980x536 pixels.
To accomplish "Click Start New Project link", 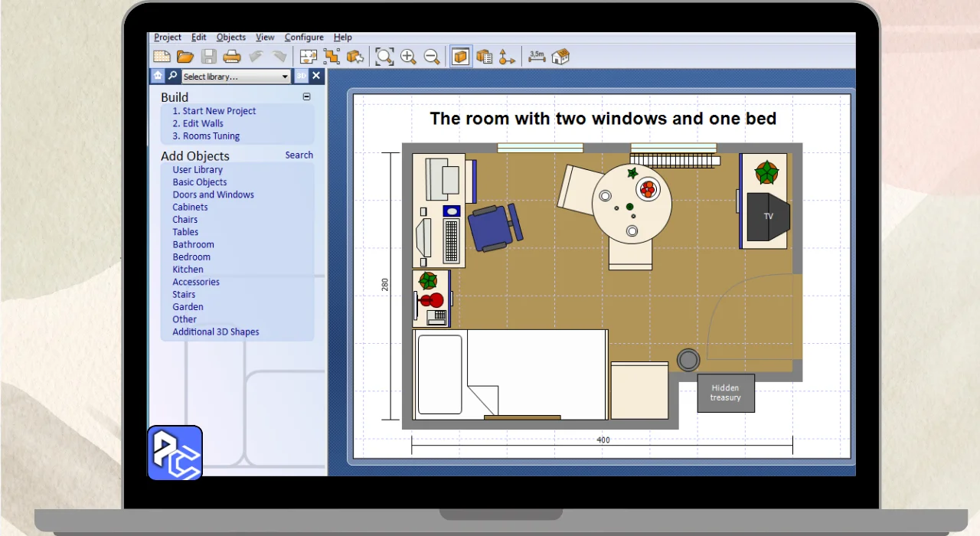I will click(x=214, y=111).
